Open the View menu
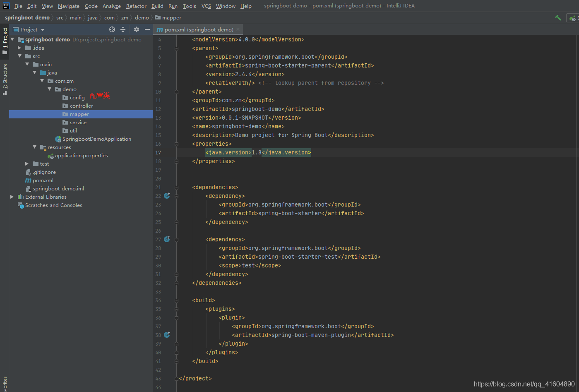 (47, 6)
